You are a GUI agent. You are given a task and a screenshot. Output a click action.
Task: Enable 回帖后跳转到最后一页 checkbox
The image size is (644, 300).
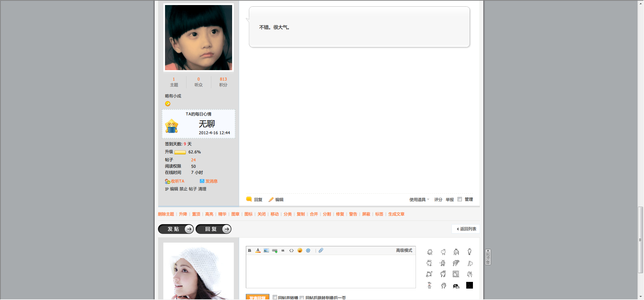[x=302, y=298]
